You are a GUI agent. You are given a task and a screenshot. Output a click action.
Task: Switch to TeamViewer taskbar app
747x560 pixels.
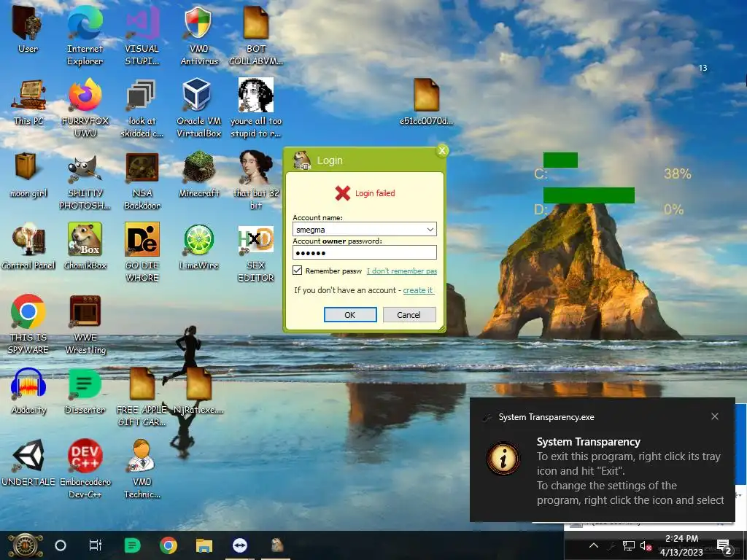click(x=240, y=545)
